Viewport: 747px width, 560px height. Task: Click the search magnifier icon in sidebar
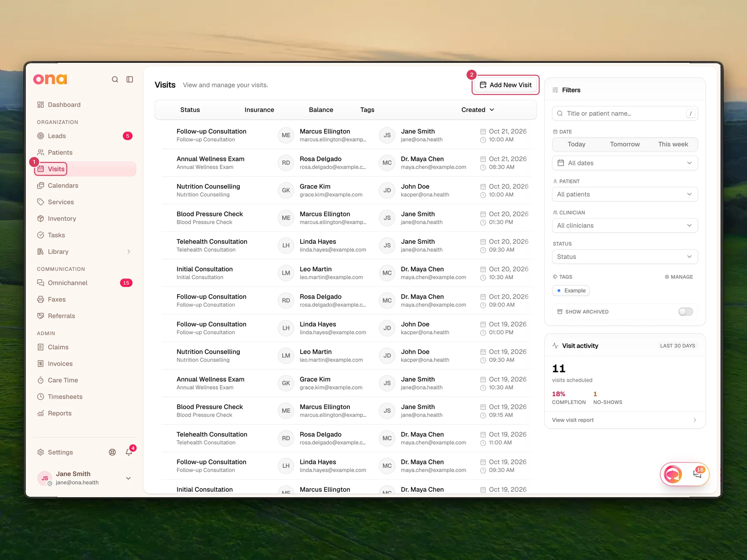[115, 79]
